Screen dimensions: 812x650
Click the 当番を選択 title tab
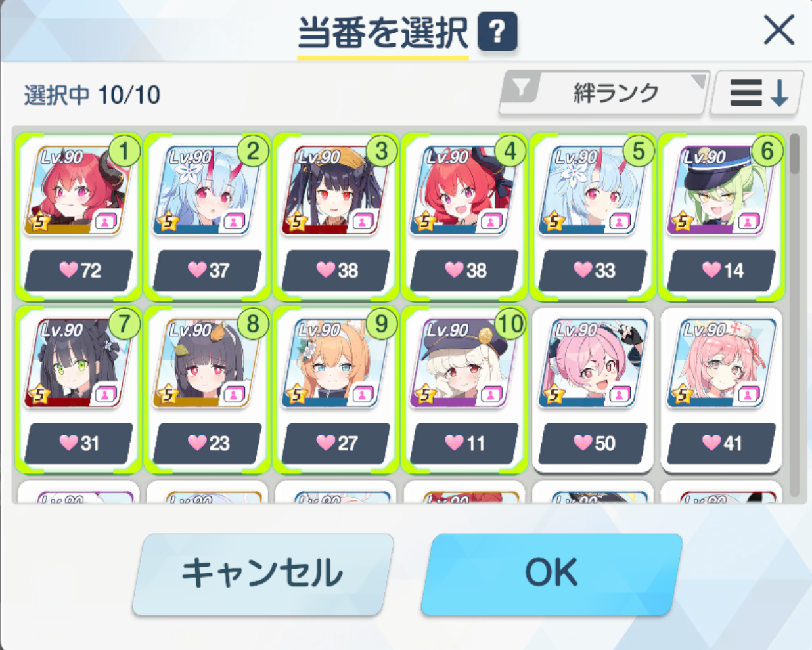(x=383, y=33)
